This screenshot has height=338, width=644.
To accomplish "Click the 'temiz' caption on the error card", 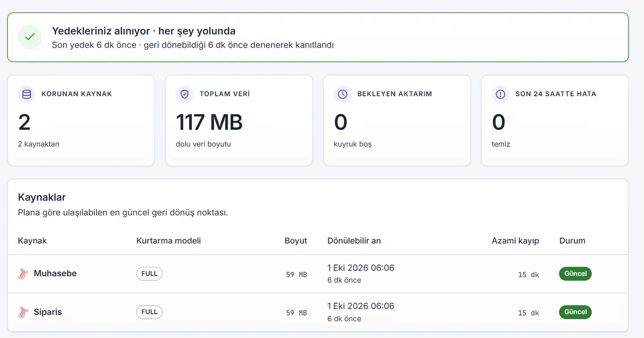I will tap(501, 144).
